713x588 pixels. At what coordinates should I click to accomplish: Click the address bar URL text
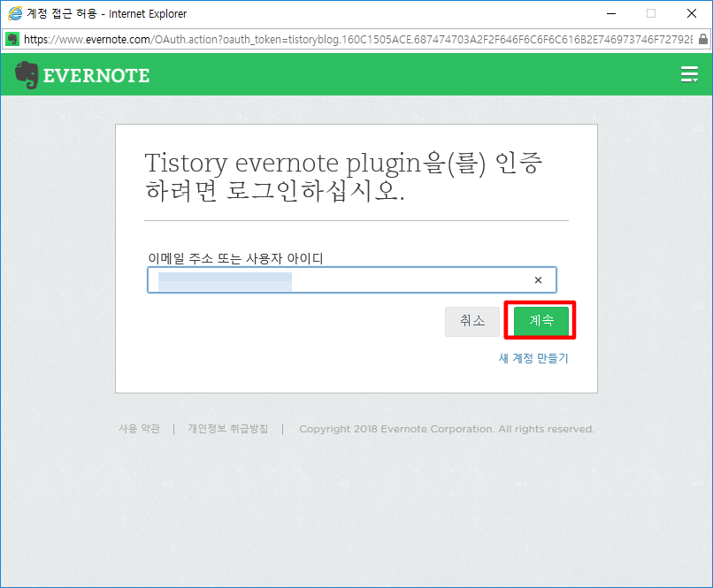click(358, 40)
